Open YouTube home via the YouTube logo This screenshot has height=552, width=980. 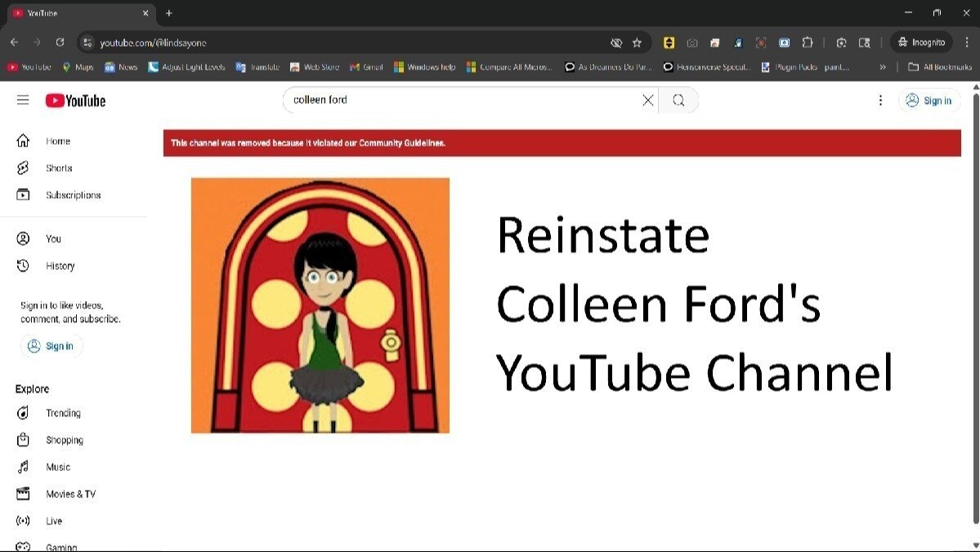point(74,100)
